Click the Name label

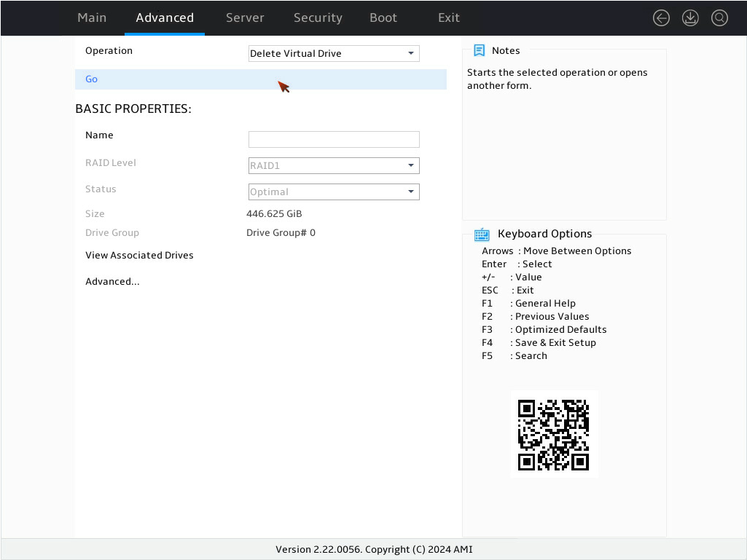tap(99, 135)
